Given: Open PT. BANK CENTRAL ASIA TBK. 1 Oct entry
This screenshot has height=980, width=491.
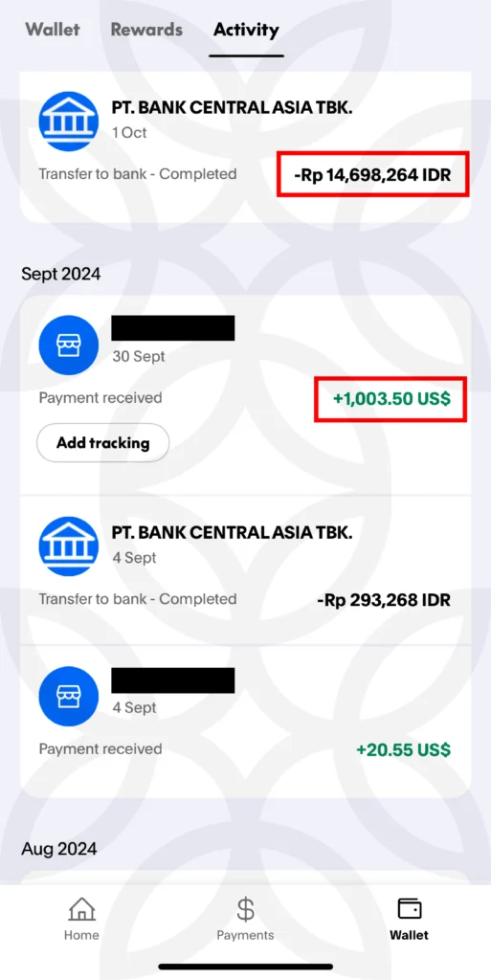Looking at the screenshot, I should coord(245,146).
